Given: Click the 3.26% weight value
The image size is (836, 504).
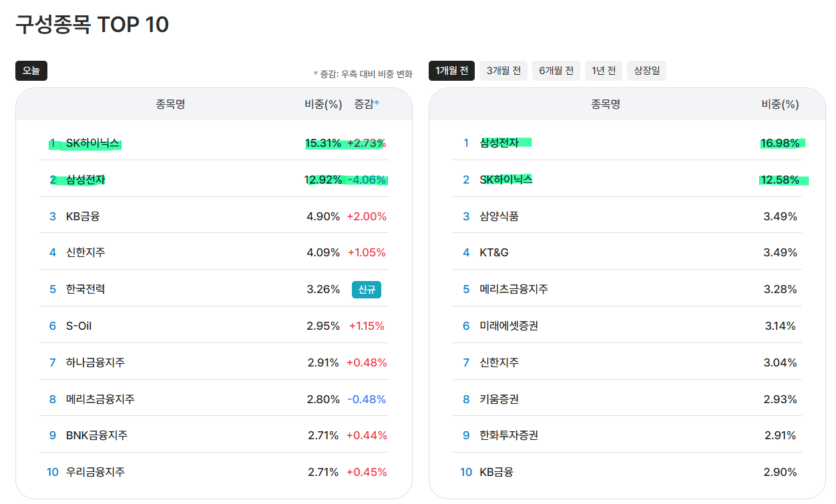Looking at the screenshot, I should click(324, 290).
